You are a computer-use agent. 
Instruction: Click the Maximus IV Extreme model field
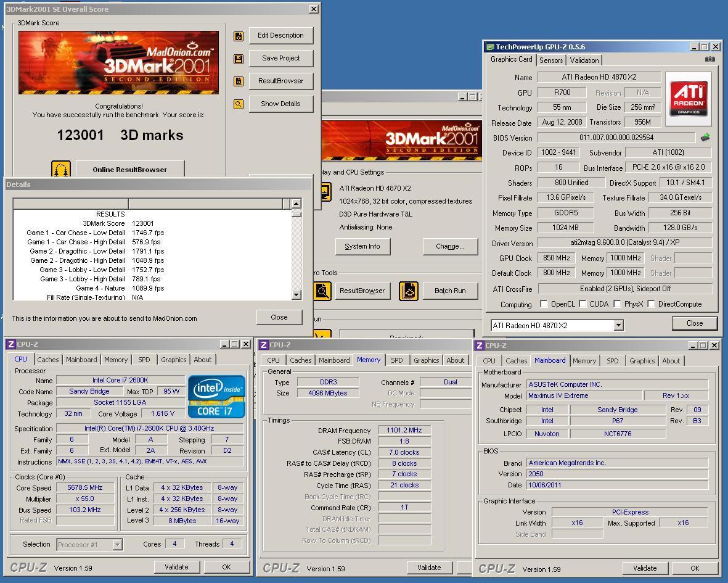tap(584, 396)
